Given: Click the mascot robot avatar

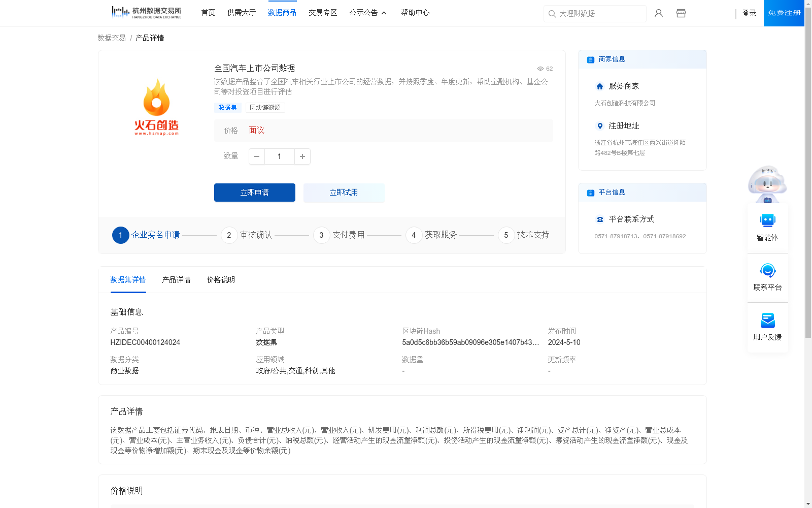Looking at the screenshot, I should point(767,184).
